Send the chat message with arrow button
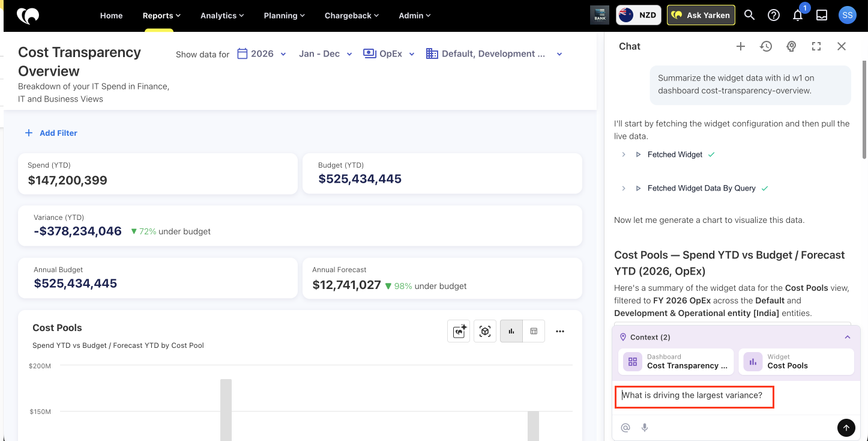The image size is (868, 441). pyautogui.click(x=846, y=428)
